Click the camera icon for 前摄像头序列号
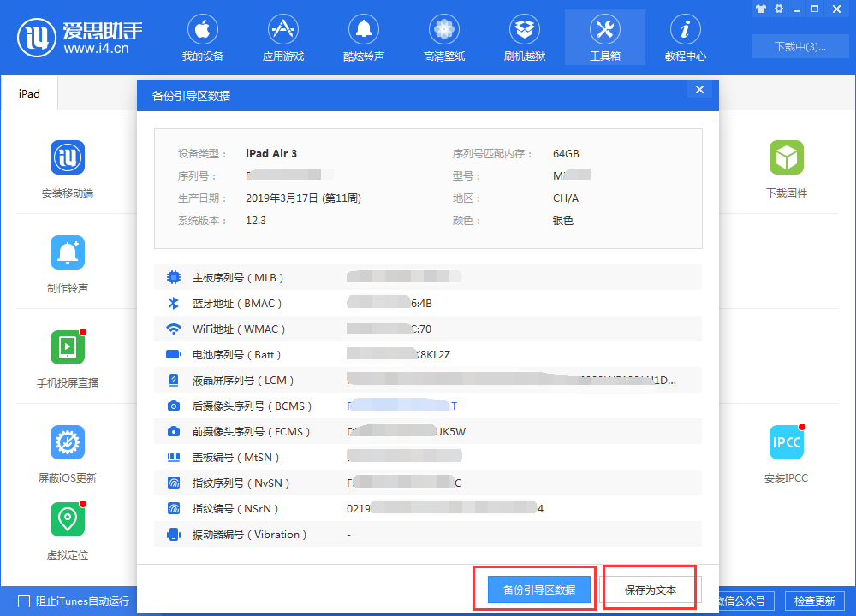The width and height of the screenshot is (856, 616). coord(174,431)
